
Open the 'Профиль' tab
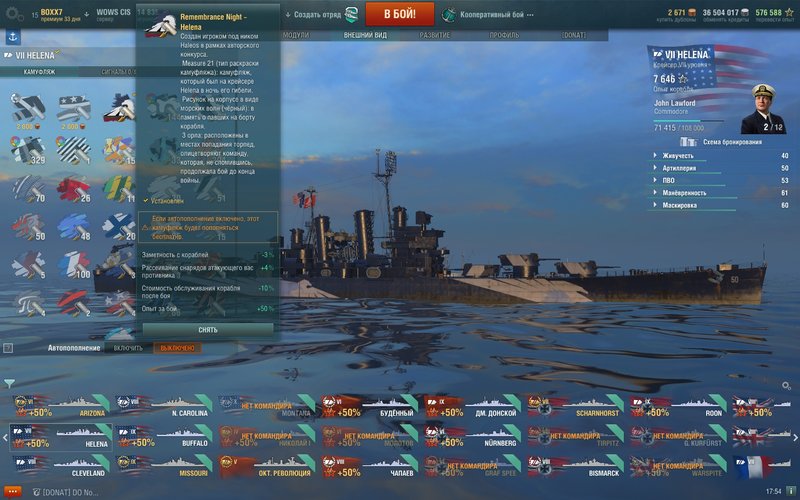coord(504,35)
